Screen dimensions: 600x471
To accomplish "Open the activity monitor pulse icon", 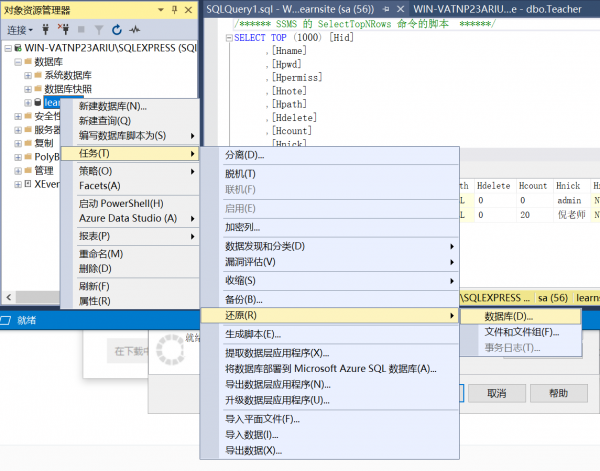I will pyautogui.click(x=134, y=30).
